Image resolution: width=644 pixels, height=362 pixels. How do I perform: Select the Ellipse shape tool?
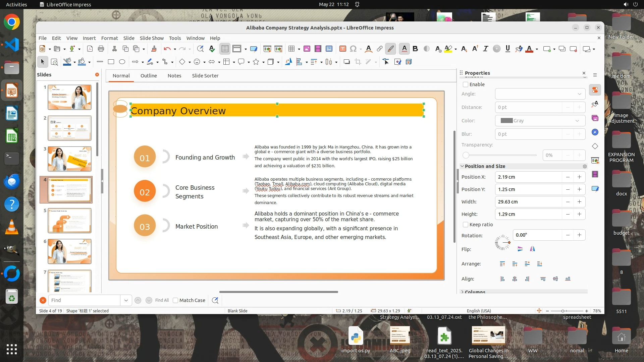(x=122, y=62)
